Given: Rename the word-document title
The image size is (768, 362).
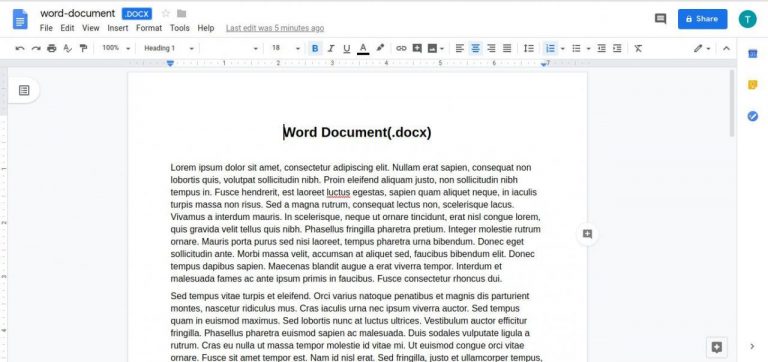Looking at the screenshot, I should 77,13.
